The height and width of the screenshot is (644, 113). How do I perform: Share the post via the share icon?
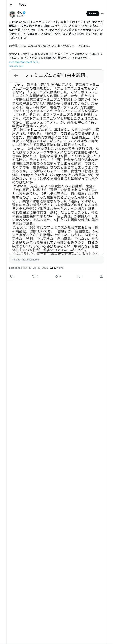(101, 276)
